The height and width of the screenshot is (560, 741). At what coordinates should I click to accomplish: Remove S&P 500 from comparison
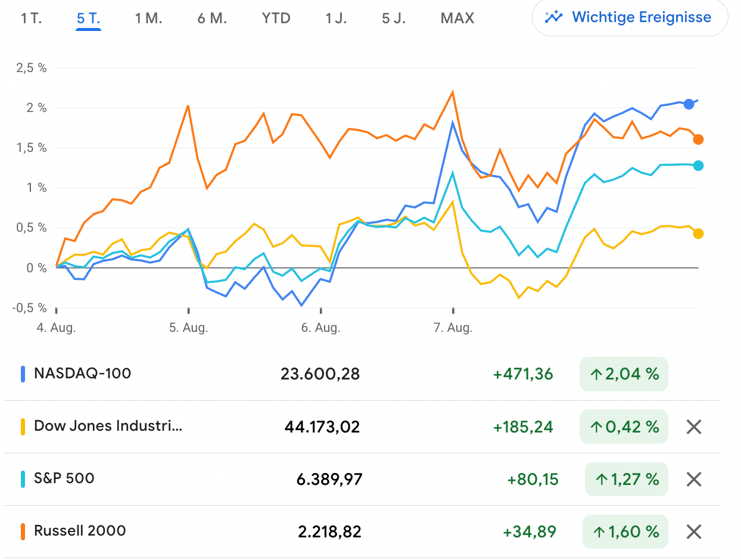[694, 479]
